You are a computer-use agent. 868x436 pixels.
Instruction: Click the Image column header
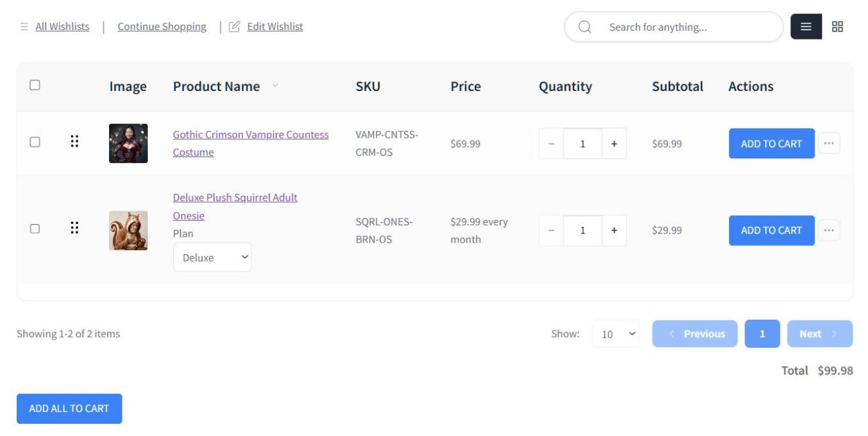click(128, 86)
